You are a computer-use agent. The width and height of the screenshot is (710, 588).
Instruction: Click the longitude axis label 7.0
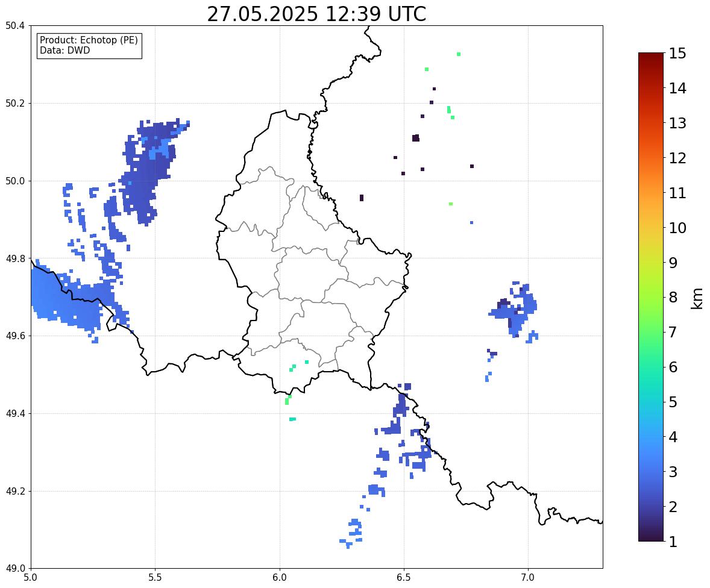coord(528,578)
